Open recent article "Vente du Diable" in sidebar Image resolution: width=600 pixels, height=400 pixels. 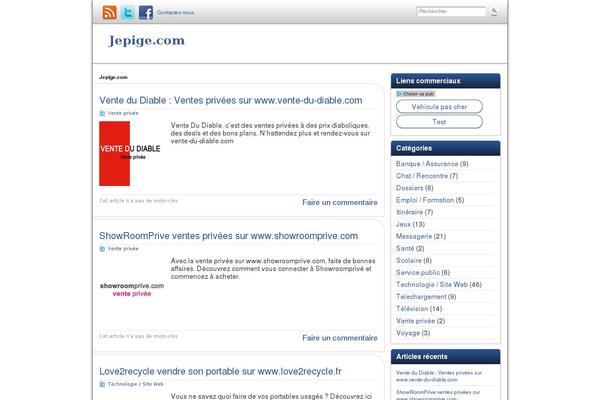click(439, 376)
